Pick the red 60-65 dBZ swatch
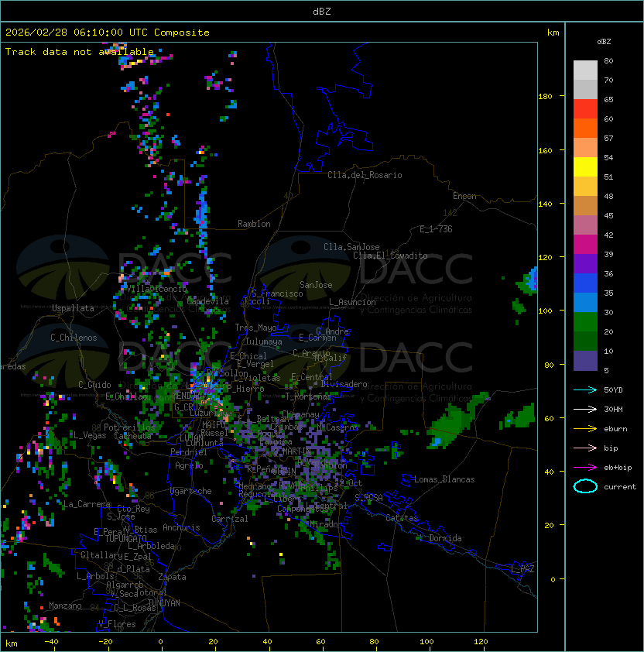Image resolution: width=644 pixels, height=652 pixels. [585, 109]
